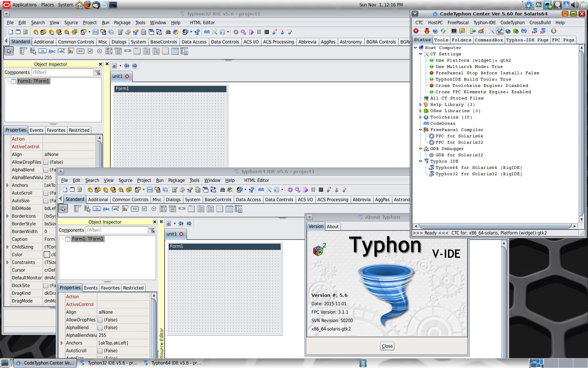Click the Components filter field in Typhon32 Inspector
The image size is (588, 368).
[x=63, y=73]
